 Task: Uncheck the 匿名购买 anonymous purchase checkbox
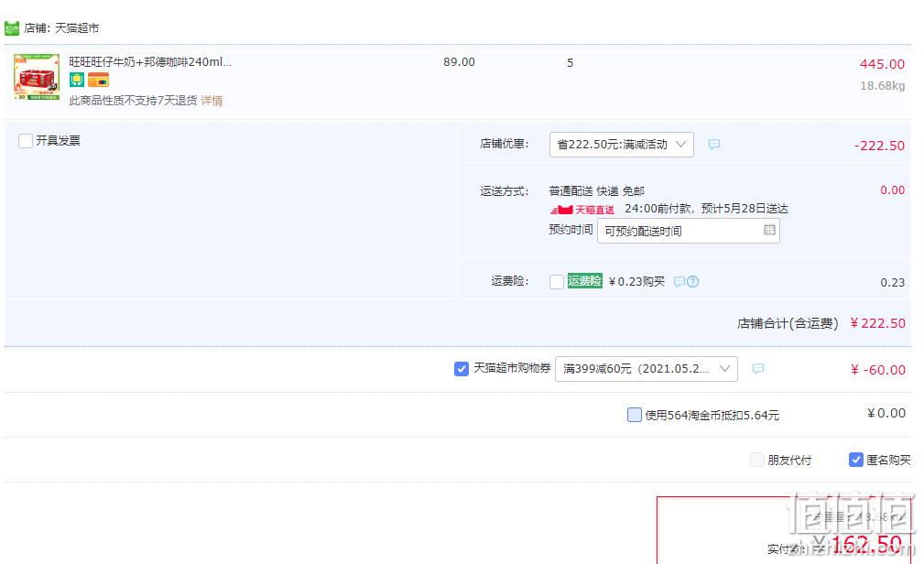[x=856, y=460]
